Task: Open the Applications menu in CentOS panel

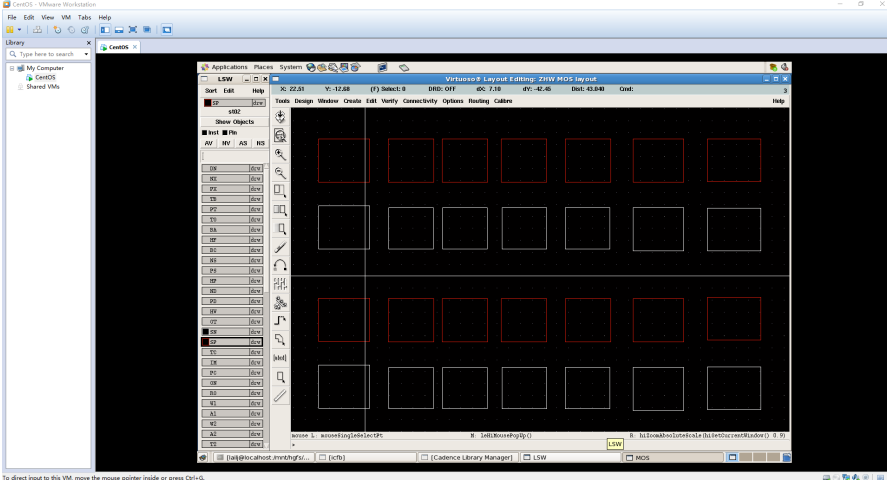Action: point(229,67)
